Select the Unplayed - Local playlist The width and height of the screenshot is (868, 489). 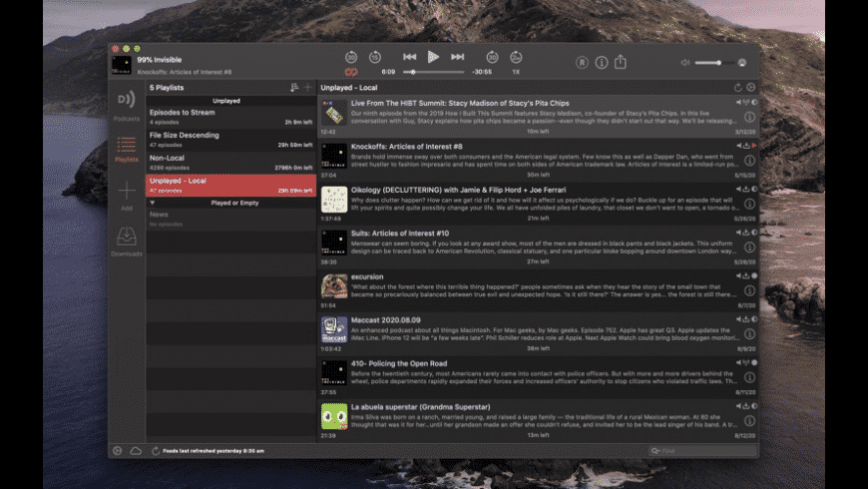[230, 185]
